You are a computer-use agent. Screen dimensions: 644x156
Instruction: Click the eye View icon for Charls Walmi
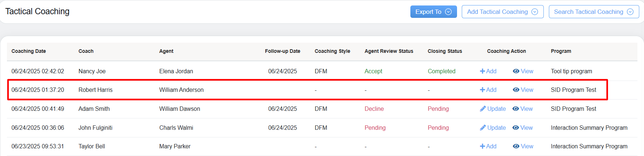516,128
